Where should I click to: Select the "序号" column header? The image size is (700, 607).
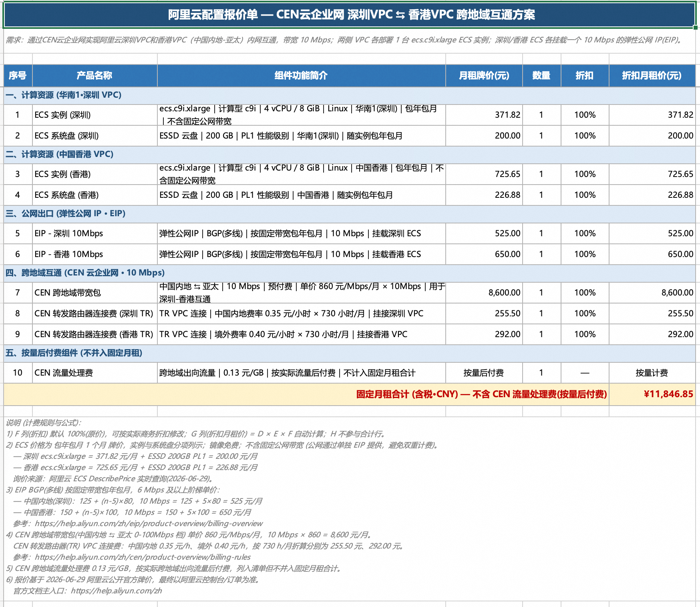[18, 76]
